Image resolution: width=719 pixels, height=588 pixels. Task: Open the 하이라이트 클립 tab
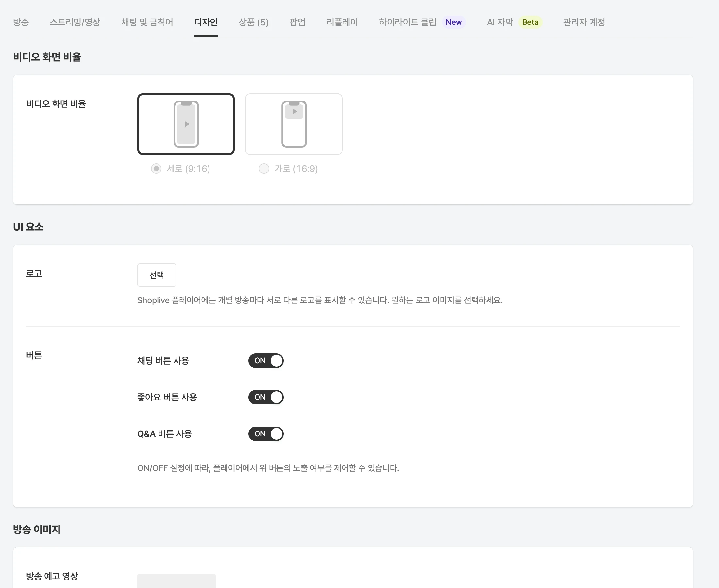(x=408, y=22)
